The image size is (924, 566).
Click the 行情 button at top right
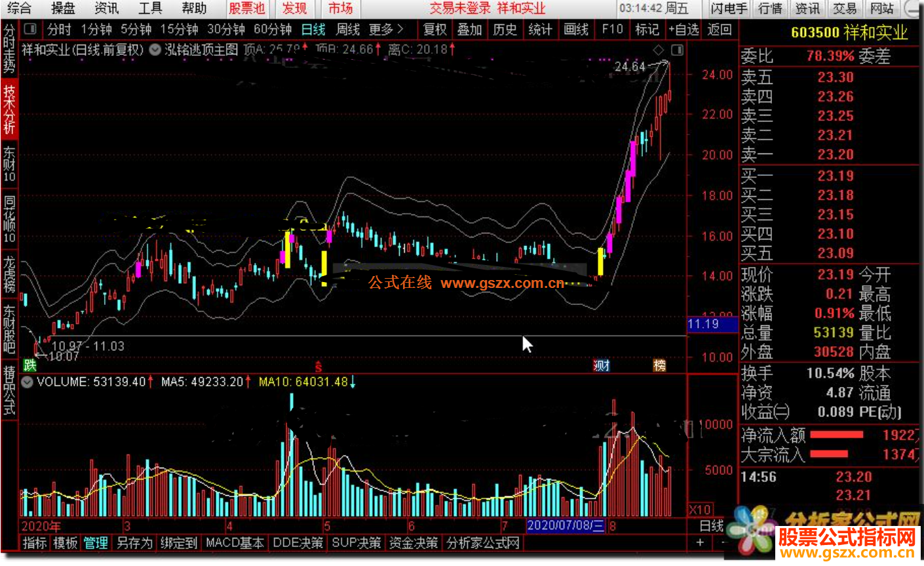[770, 9]
